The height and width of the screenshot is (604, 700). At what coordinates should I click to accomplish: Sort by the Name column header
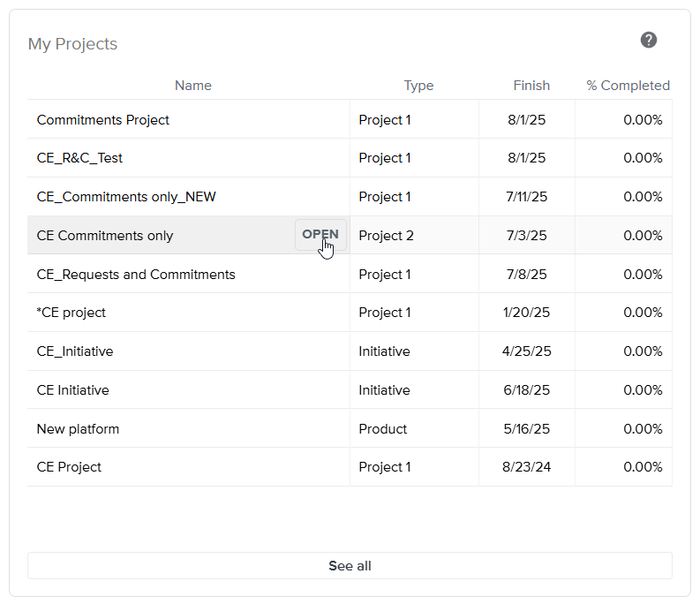[x=192, y=86]
